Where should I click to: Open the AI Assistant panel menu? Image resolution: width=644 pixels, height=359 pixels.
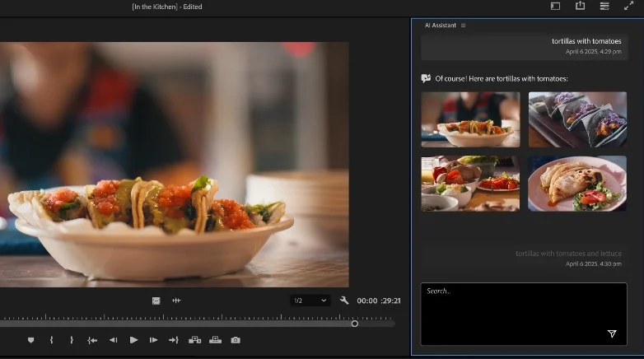[x=463, y=26]
